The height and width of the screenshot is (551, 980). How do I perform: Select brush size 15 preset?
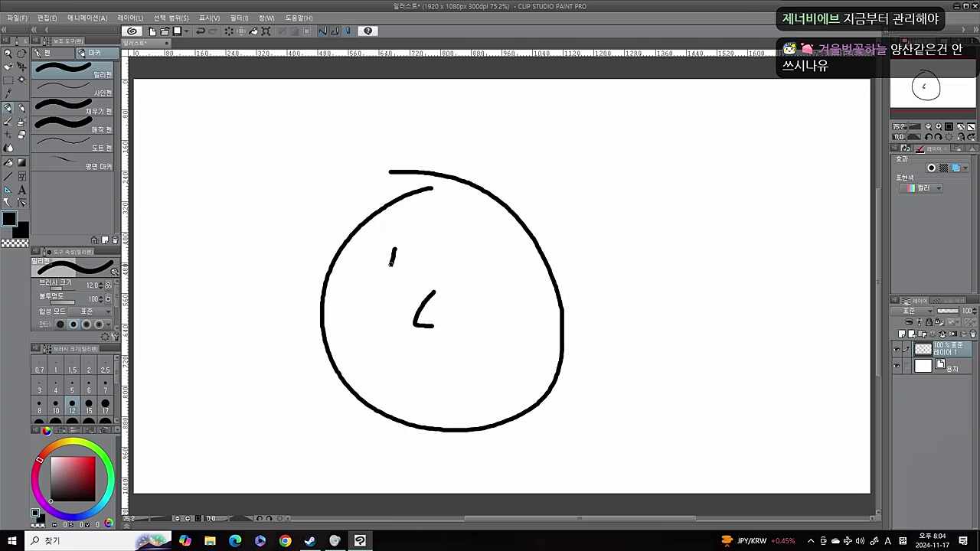click(x=89, y=406)
